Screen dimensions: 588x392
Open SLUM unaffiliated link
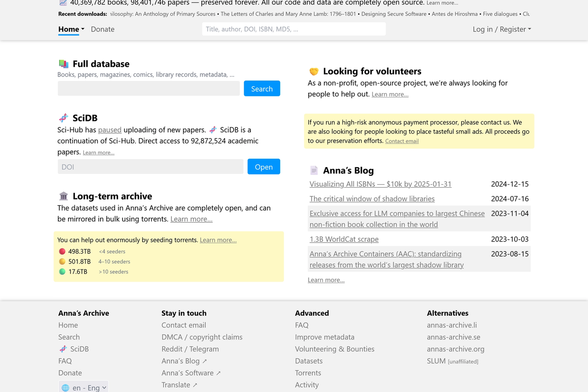(453, 361)
